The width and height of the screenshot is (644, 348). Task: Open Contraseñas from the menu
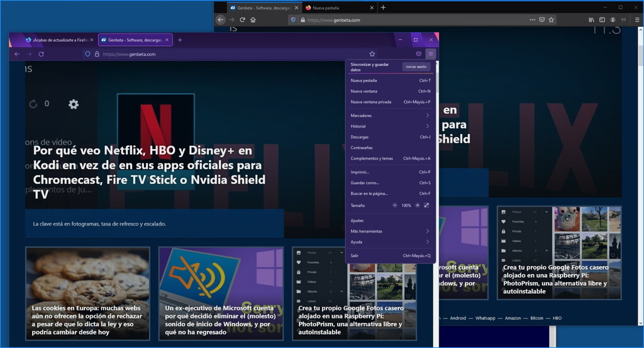click(x=390, y=148)
